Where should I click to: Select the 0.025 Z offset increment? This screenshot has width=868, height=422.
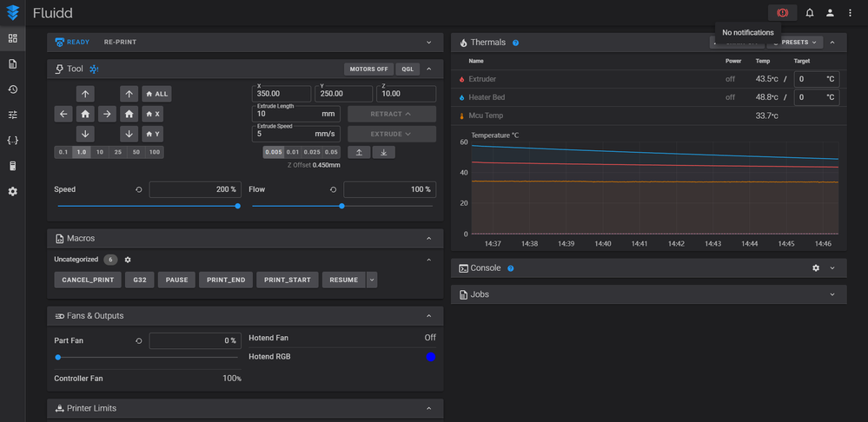point(313,152)
